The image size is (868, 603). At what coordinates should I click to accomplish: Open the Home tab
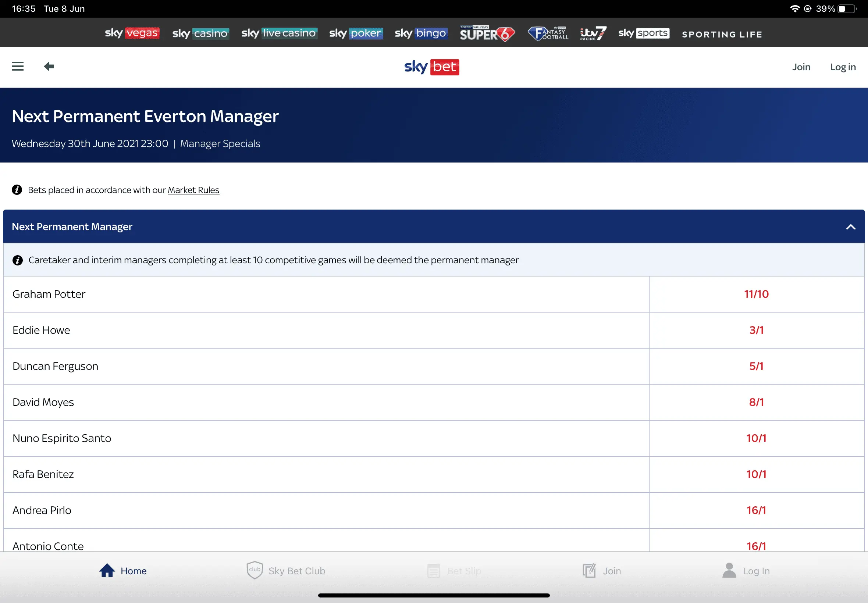(123, 571)
